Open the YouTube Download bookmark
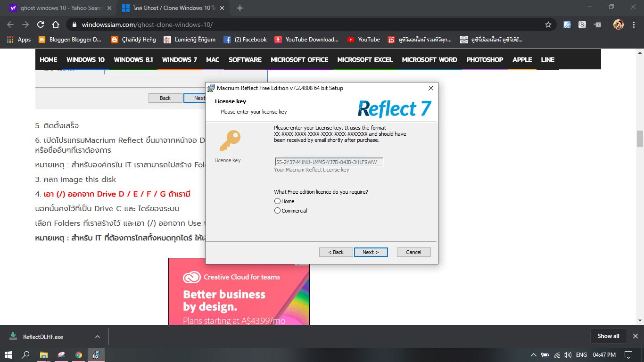 tap(307, 40)
